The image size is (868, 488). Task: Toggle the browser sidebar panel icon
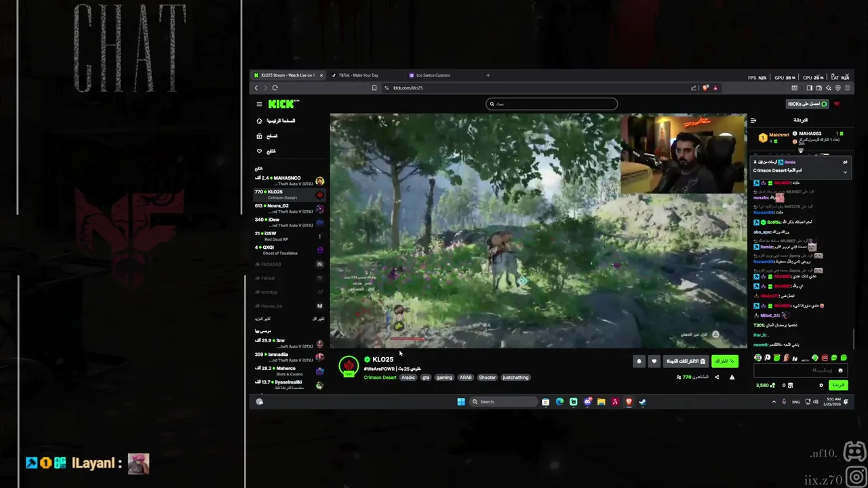(x=809, y=87)
